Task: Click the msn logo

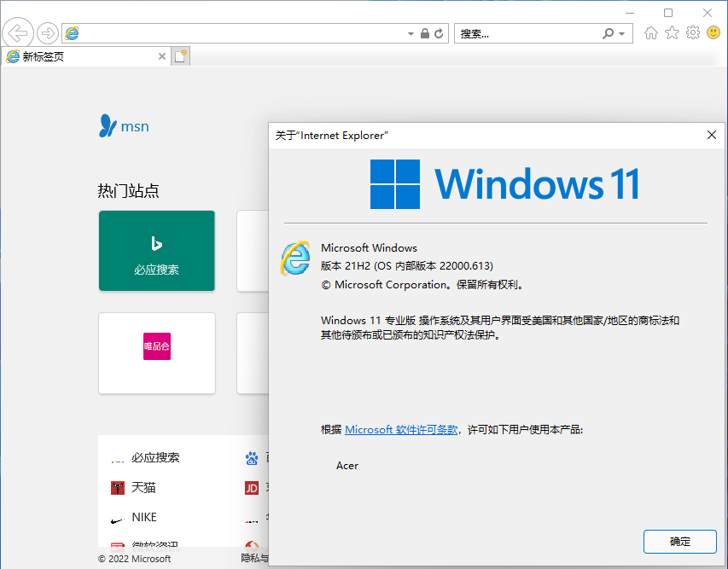Action: click(x=124, y=125)
